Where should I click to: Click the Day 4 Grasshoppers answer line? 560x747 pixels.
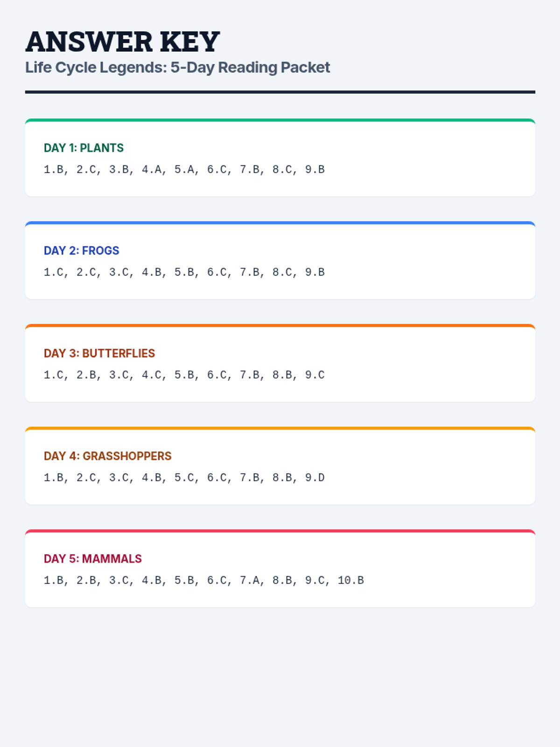click(x=184, y=478)
